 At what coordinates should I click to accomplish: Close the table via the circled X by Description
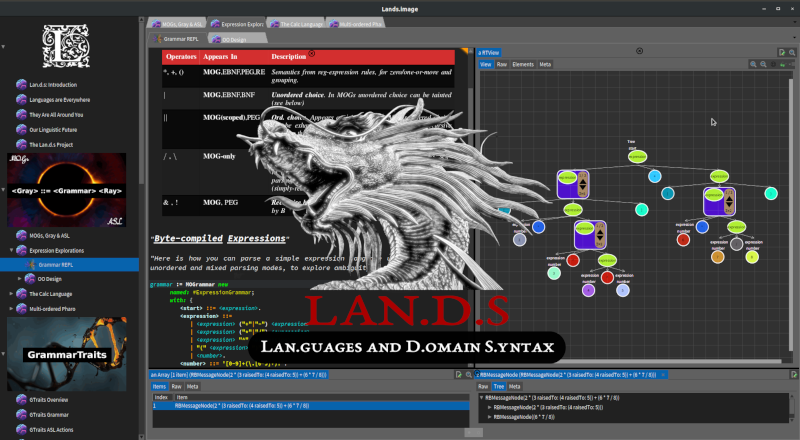coord(312,54)
